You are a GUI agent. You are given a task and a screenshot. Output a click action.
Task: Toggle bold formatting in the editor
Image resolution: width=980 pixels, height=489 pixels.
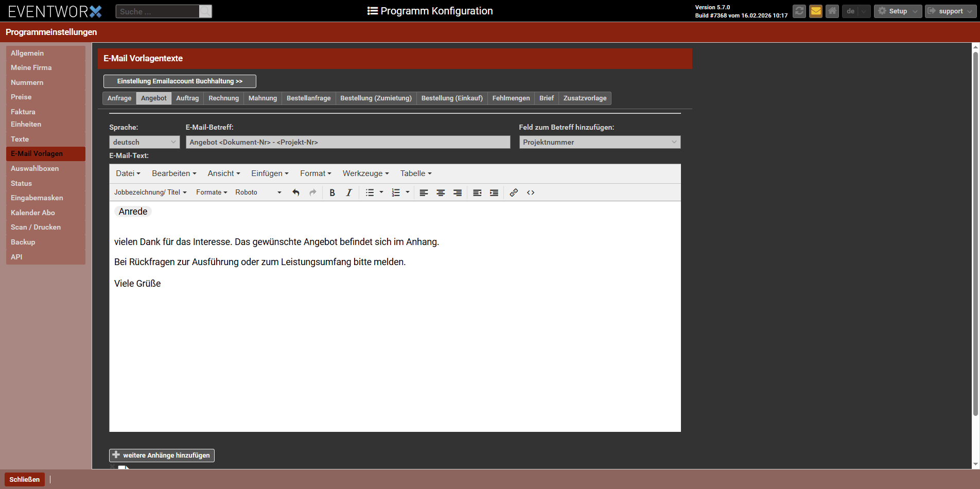pos(332,193)
